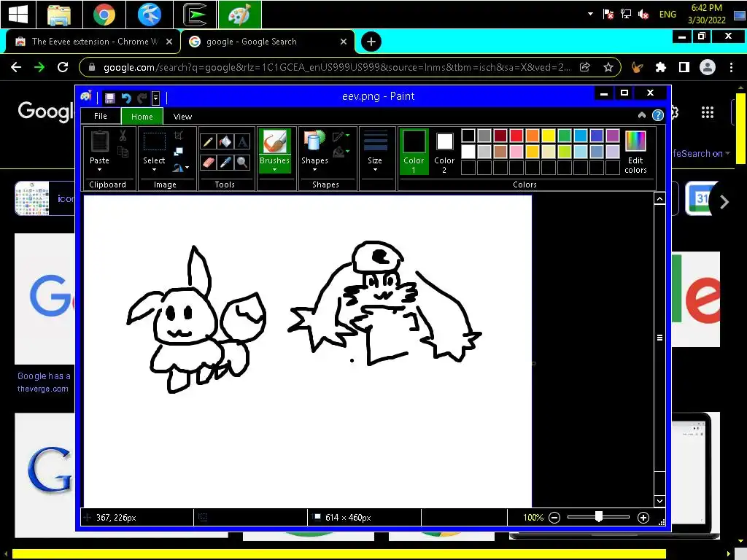Switch to the View ribbon tab
Image resolution: width=747 pixels, height=560 pixels.
pyautogui.click(x=182, y=117)
